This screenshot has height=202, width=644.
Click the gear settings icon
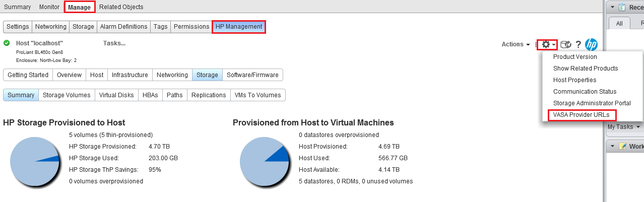pos(546,44)
